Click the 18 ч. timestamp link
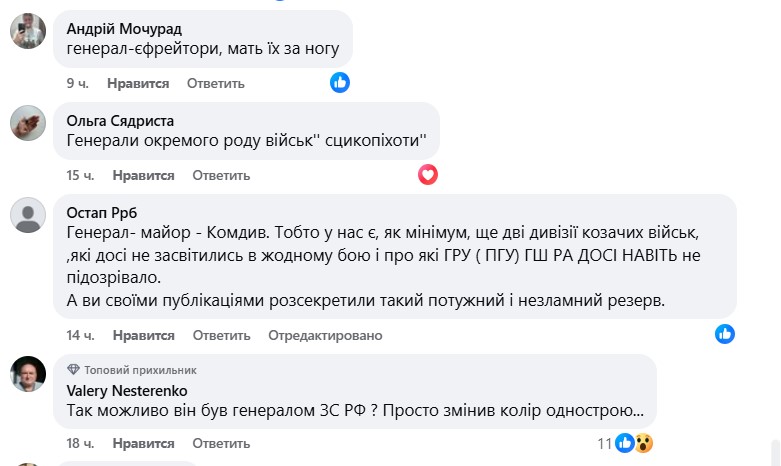Viewport: 781px width, 466px height. [80, 443]
